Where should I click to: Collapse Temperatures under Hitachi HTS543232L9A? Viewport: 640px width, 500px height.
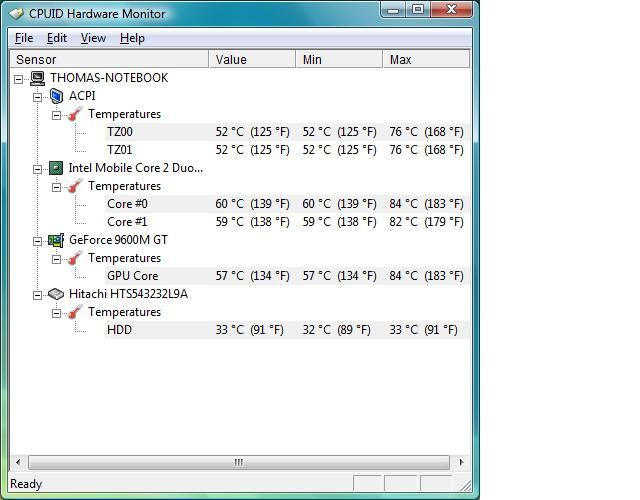[x=56, y=313]
